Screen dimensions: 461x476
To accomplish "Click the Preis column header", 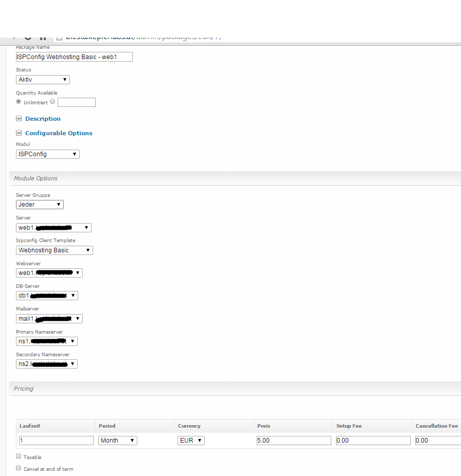I will pyautogui.click(x=294, y=426).
